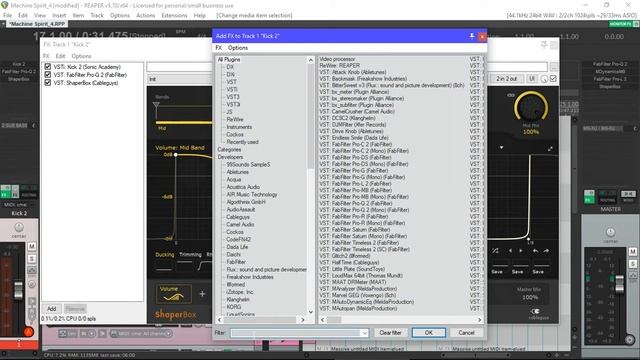This screenshot has height=360, width=640.
Task: Select the Trimming preset tab
Action: click(x=190, y=255)
